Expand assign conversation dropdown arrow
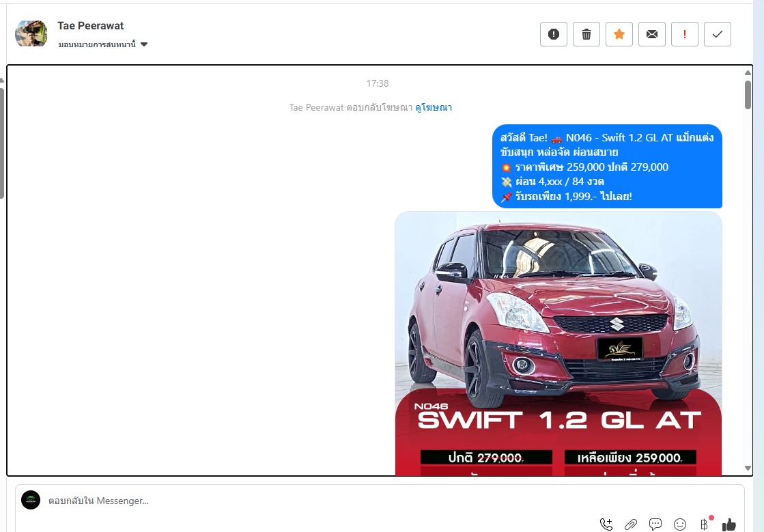The height and width of the screenshot is (532, 764). [x=144, y=44]
